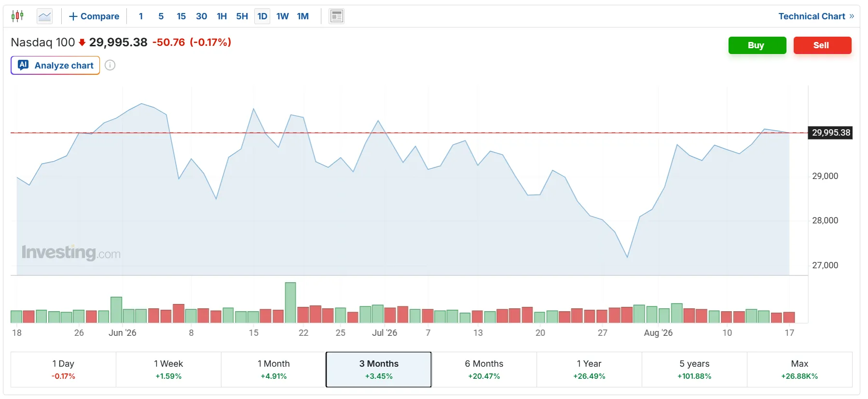Click the tallest green volume bar

click(x=290, y=303)
